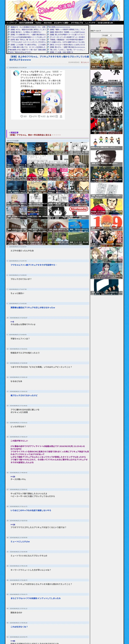Image resolution: width=129 pixels, height=644 pixels.
Task: Open sidebar thumbnail 女僧侶「みんな！回復するわね
Action: pyautogui.click(x=106, y=142)
